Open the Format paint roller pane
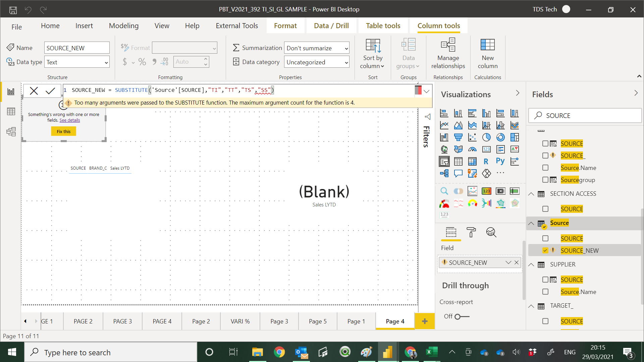644x362 pixels. coord(471,232)
